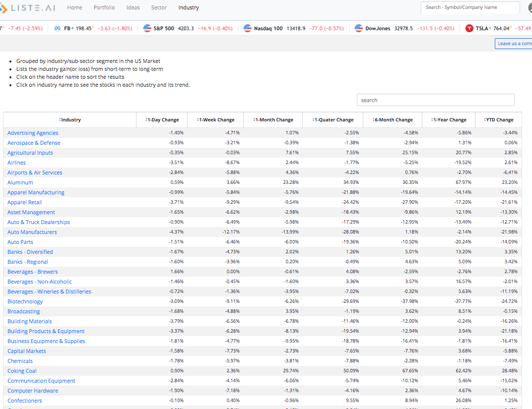532x409 pixels.
Task: Open the Chemicals industry link
Action: (x=20, y=361)
